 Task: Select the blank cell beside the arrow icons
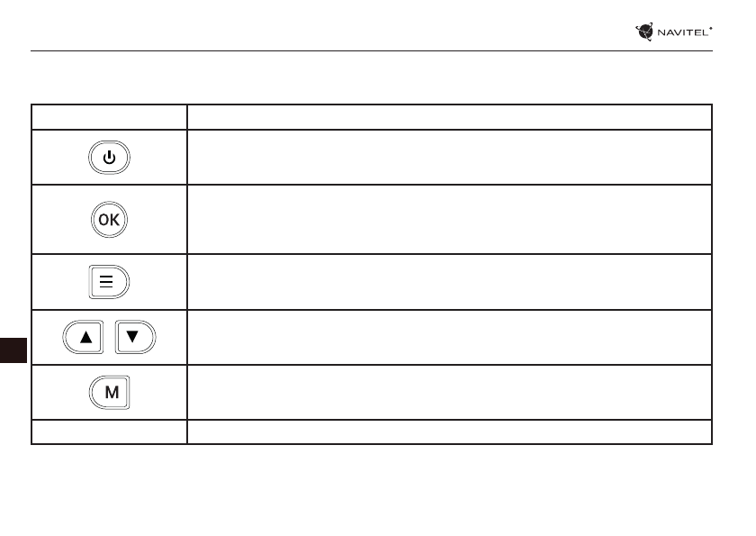[x=449, y=337]
